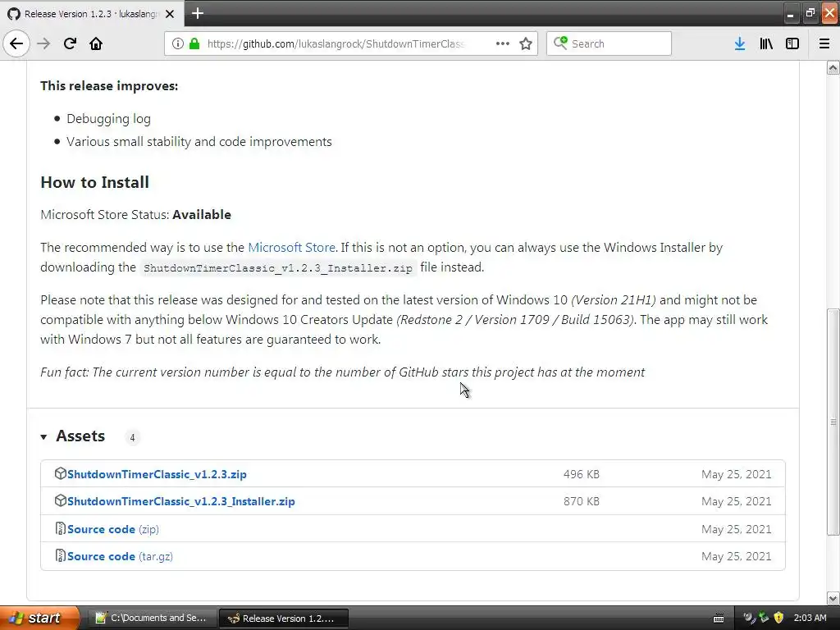Viewport: 840px width, 630px height.
Task: Open the downloads arrow panel
Action: tap(740, 43)
